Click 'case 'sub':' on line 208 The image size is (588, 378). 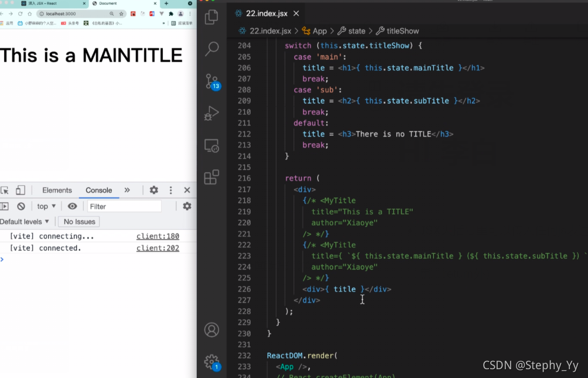[x=317, y=90]
